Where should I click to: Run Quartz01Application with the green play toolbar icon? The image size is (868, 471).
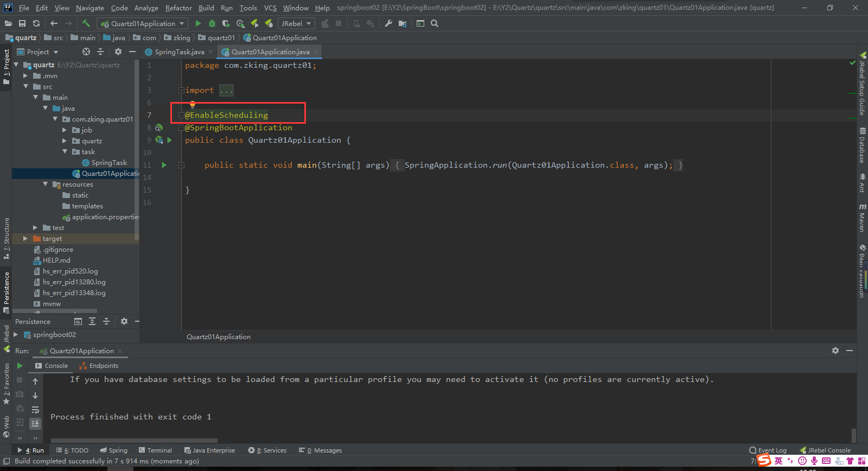coord(198,23)
